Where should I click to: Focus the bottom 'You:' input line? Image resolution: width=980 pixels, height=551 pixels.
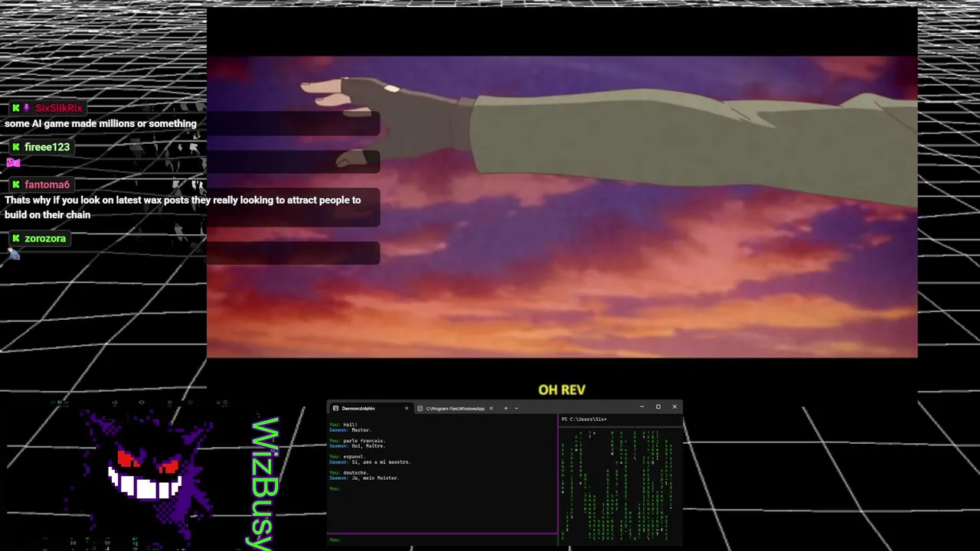pyautogui.click(x=443, y=540)
